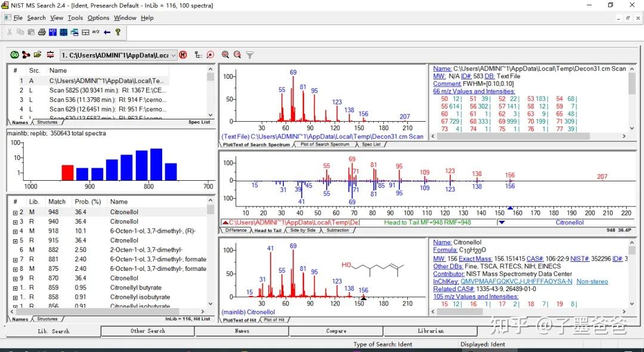This screenshot has height=352, width=644.
Task: Expand hit 3 Citronellol match 940
Action: [x=15, y=222]
